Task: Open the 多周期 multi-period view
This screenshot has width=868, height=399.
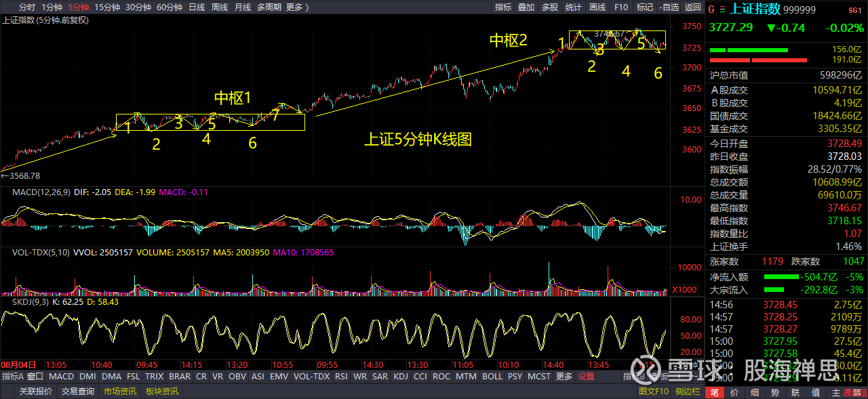Action: 269,7
